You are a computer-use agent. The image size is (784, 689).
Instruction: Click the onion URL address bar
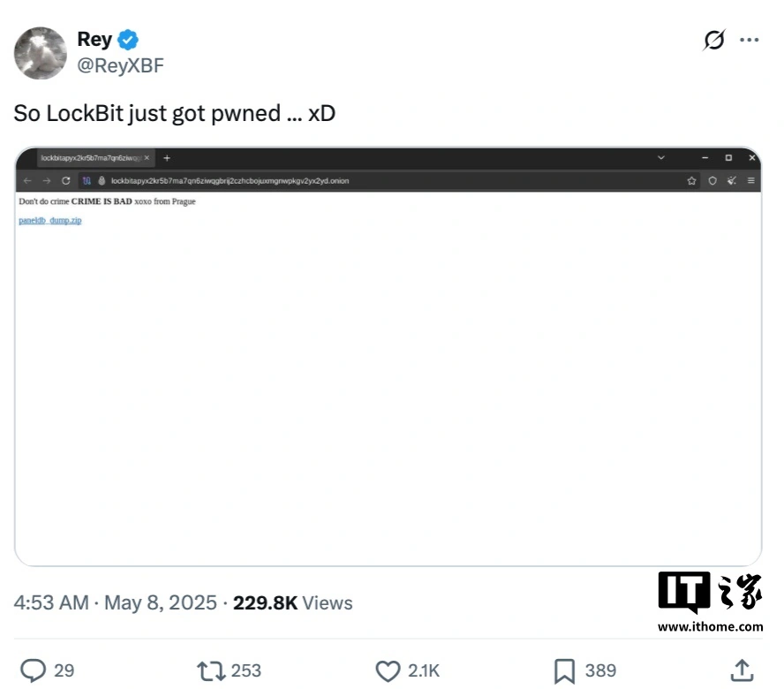pos(353,181)
